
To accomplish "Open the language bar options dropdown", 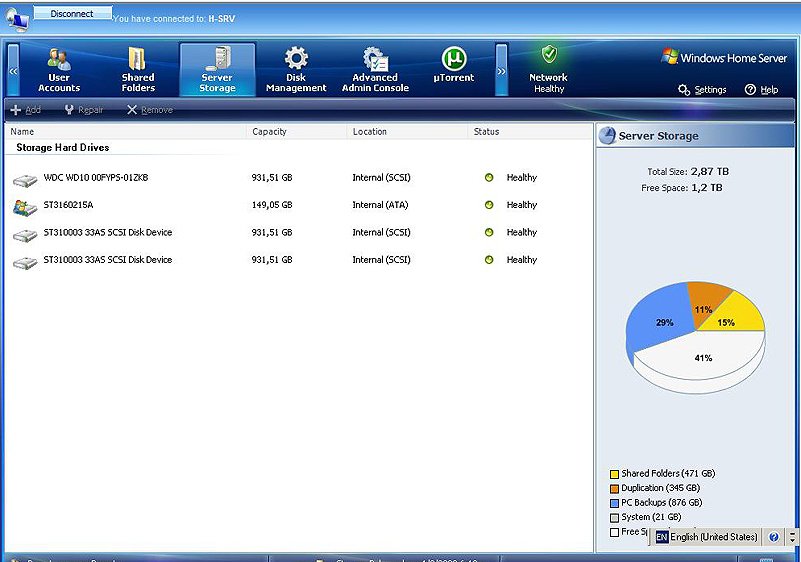I will pyautogui.click(x=793, y=537).
